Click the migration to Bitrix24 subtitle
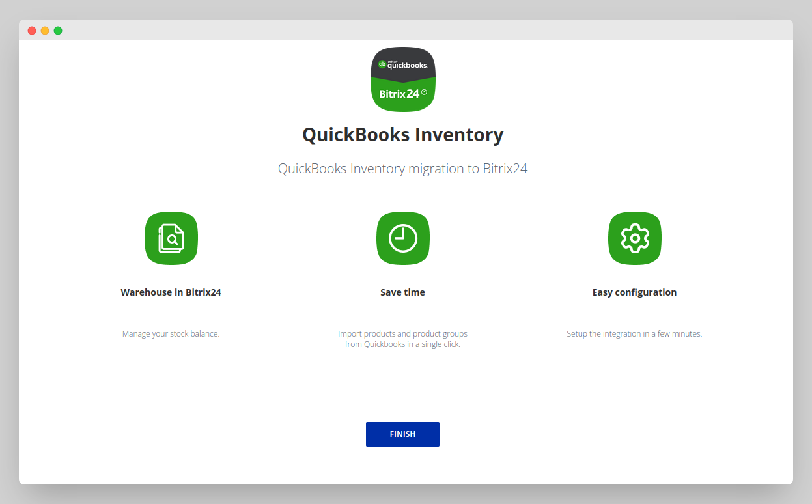The width and height of the screenshot is (812, 504). click(402, 169)
